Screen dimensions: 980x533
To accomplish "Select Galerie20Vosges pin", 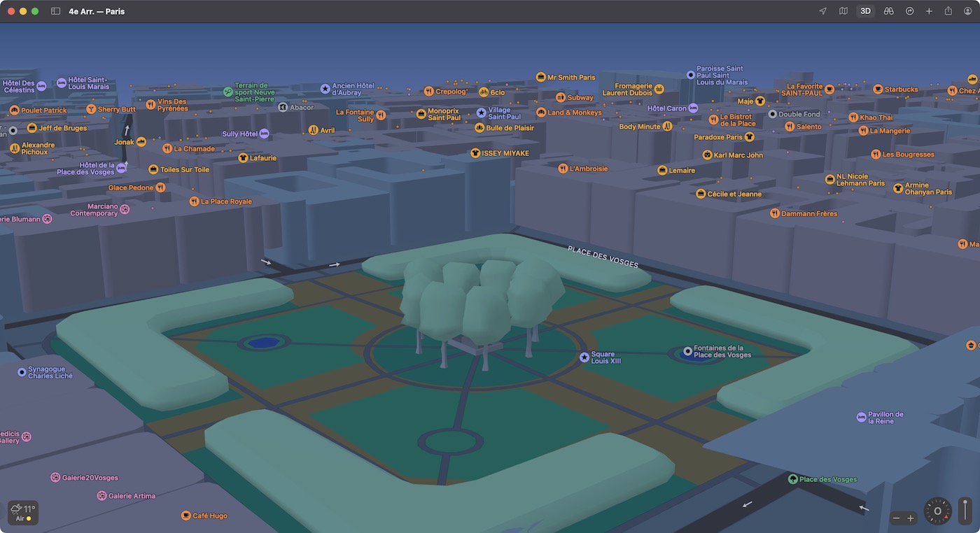I will pyautogui.click(x=55, y=478).
